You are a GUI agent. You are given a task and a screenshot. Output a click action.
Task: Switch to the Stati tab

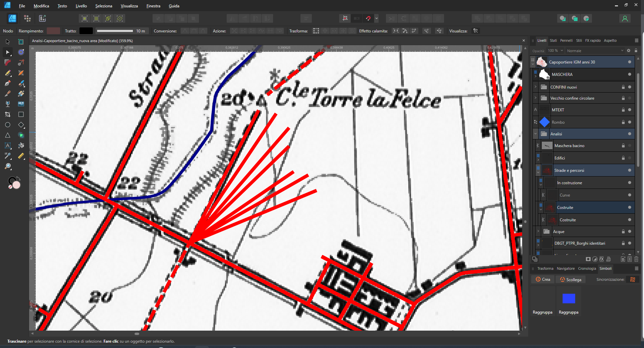pyautogui.click(x=553, y=40)
